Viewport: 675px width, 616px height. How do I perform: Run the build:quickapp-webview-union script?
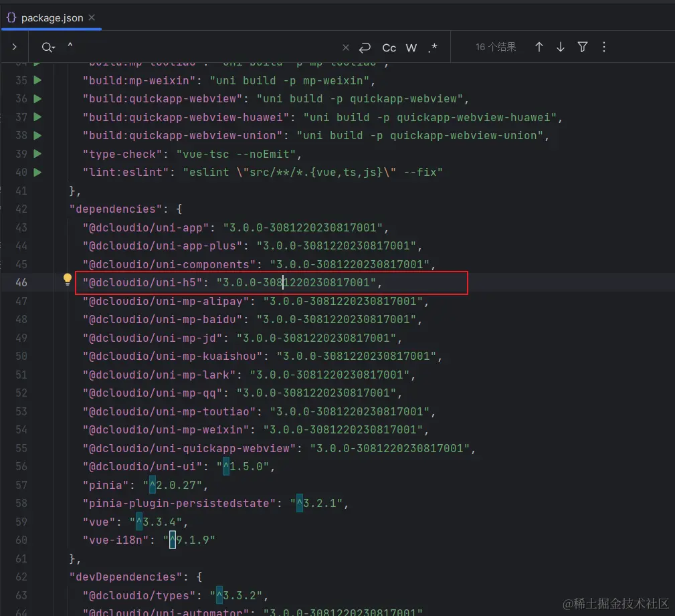[x=37, y=136]
